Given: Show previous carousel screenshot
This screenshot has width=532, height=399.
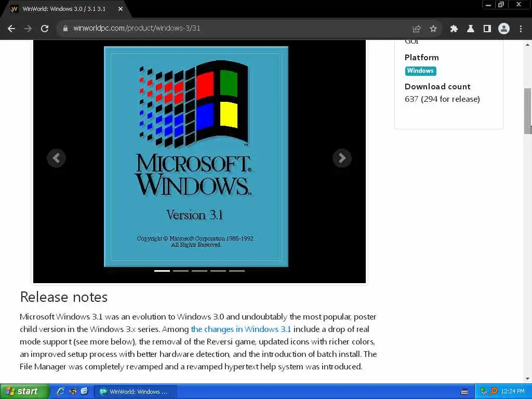Looking at the screenshot, I should click(x=56, y=158).
